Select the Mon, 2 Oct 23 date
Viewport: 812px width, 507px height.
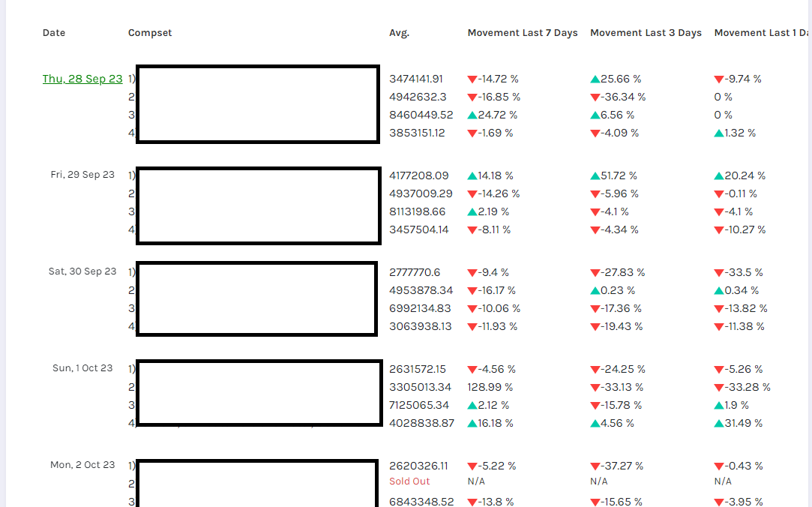pyautogui.click(x=82, y=465)
